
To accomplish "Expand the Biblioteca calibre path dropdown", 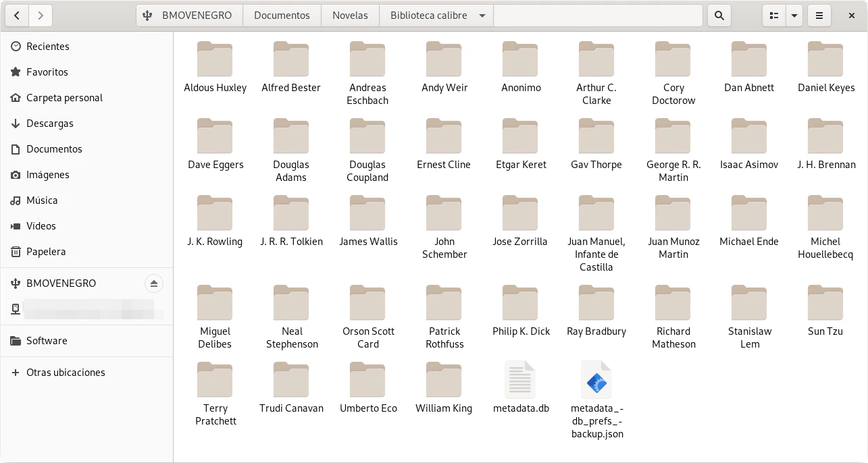I will pos(482,16).
